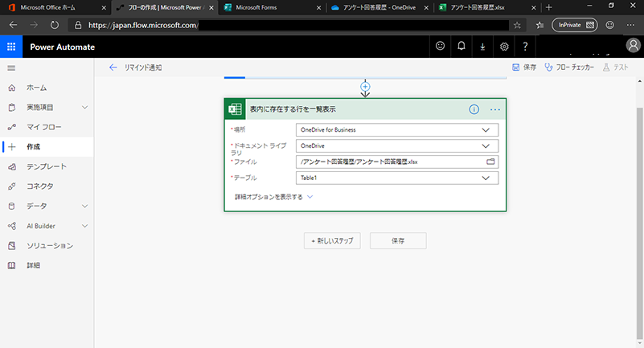Switch to the Microsoft Forms tab
Screen dimensions: 644x348
(271, 7)
